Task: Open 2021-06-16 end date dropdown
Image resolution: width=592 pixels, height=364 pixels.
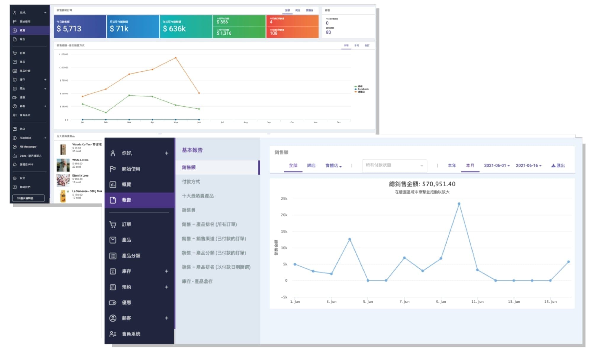Action: 528,166
